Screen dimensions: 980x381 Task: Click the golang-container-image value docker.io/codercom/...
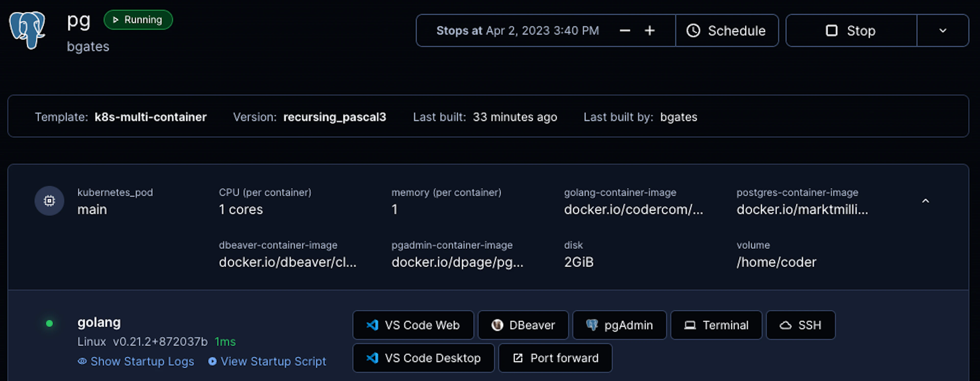(x=633, y=210)
